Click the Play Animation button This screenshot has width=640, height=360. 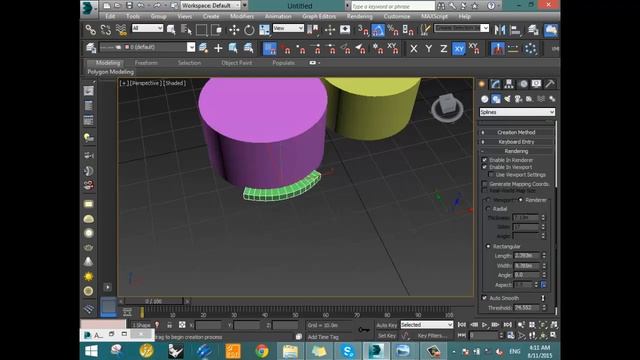click(x=484, y=325)
